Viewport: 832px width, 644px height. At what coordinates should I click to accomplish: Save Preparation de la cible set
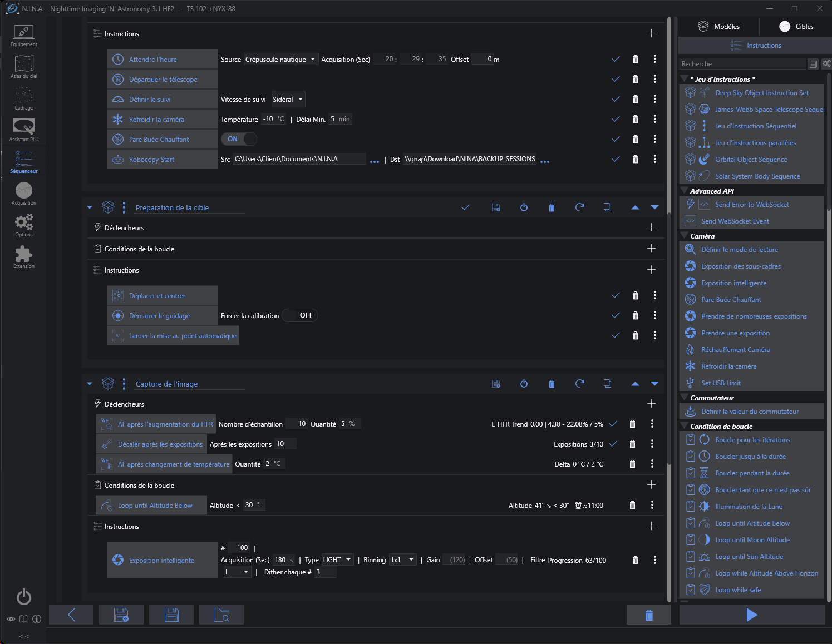pos(496,207)
